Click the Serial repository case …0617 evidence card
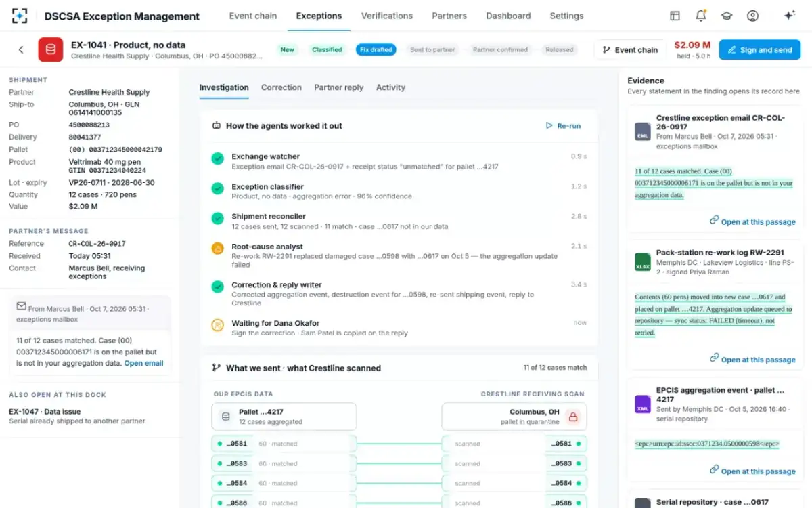812x508 pixels. (715, 499)
